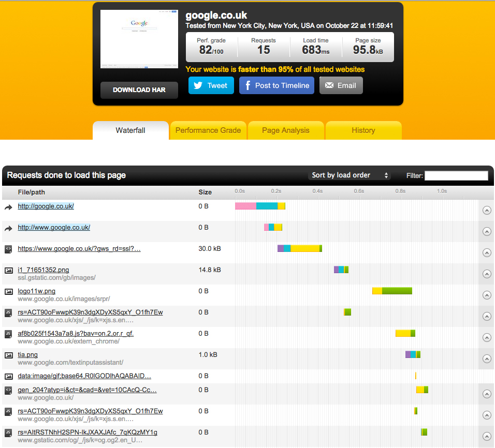Expand the af8b025f1543a7a8.js request details

click(x=487, y=338)
